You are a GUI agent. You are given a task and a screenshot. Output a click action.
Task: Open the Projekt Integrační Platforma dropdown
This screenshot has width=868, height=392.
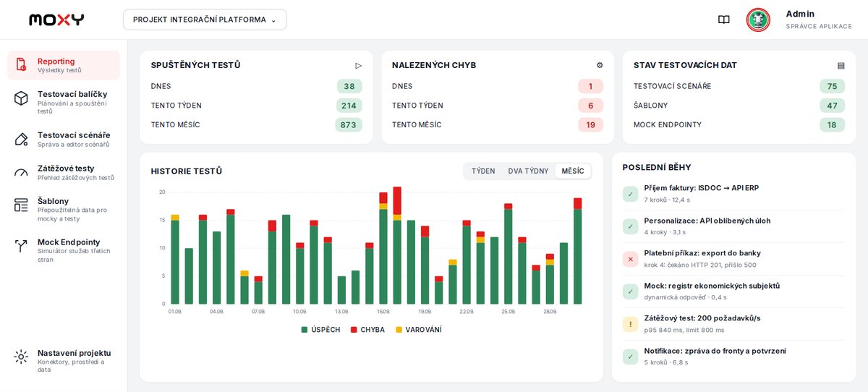[x=205, y=20]
